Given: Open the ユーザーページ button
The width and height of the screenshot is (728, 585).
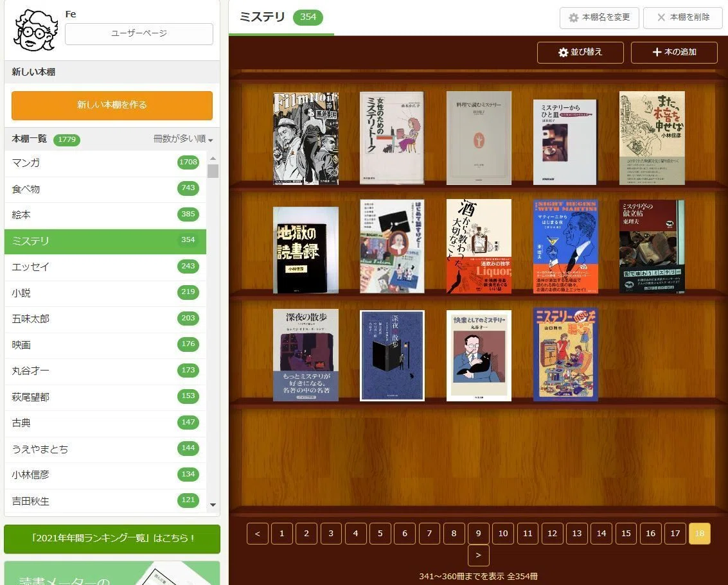Looking at the screenshot, I should [x=139, y=33].
